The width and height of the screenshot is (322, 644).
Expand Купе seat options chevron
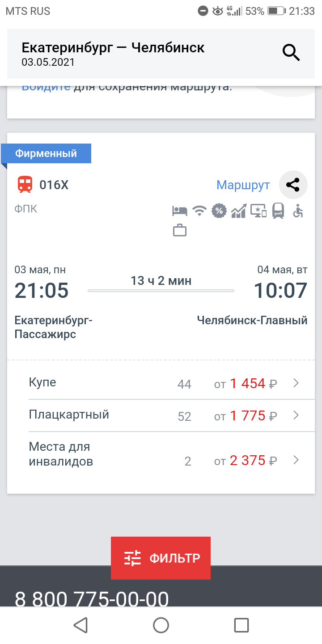coord(296,383)
